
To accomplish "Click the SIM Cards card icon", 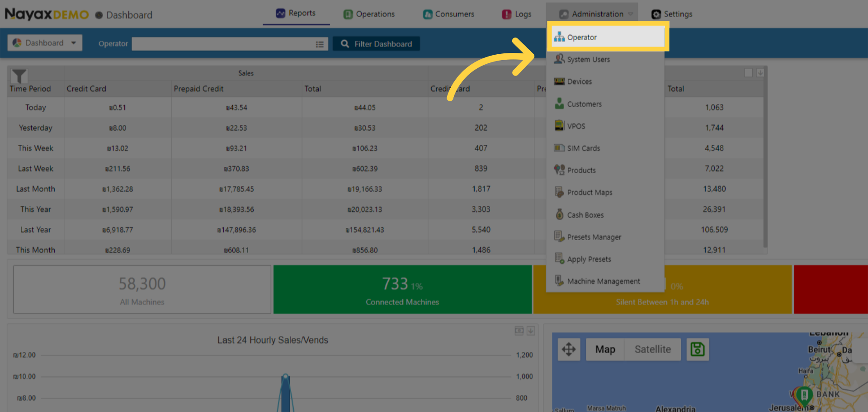I will click(x=559, y=148).
